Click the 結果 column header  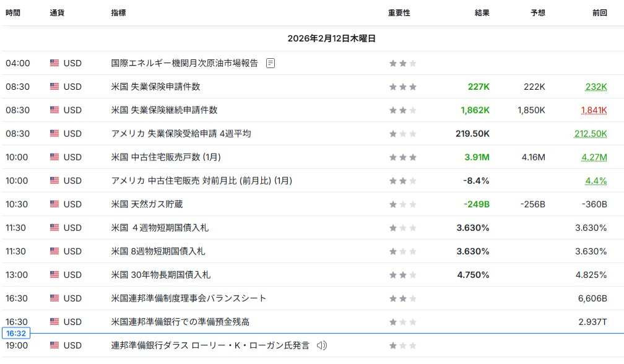pos(482,13)
